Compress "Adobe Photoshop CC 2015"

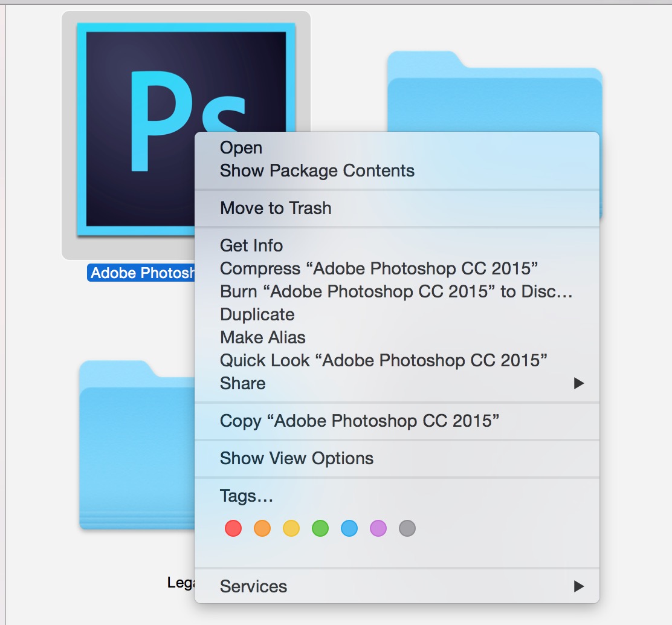(397, 269)
